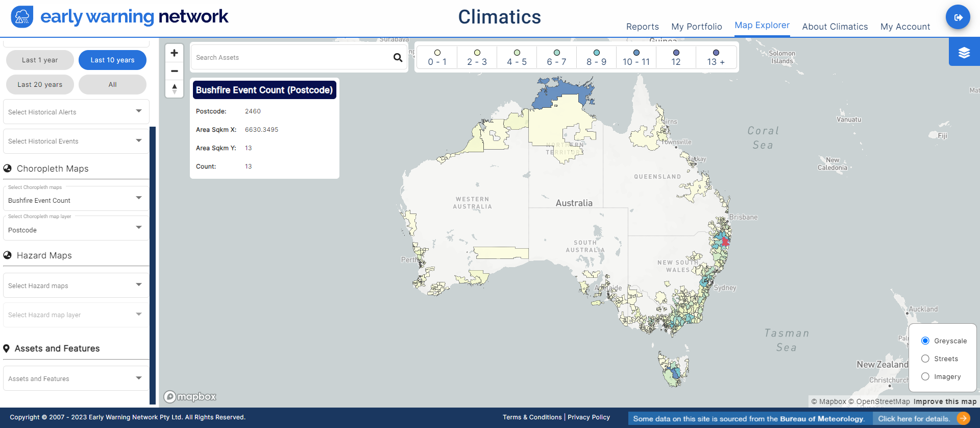Click the Early Warning Network cloud logo
This screenshot has width=980, height=428.
click(x=22, y=17)
